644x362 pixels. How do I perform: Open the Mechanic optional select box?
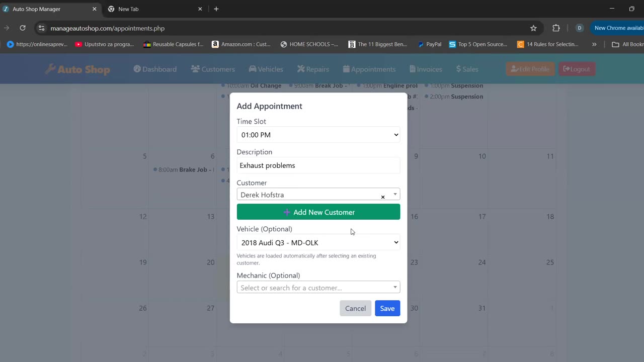pos(318,288)
